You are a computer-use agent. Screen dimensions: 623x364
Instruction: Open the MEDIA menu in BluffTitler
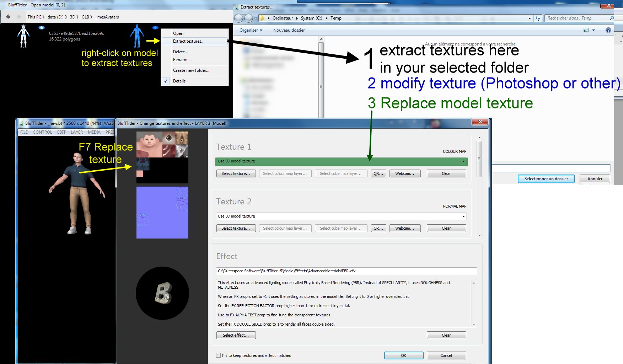94,132
